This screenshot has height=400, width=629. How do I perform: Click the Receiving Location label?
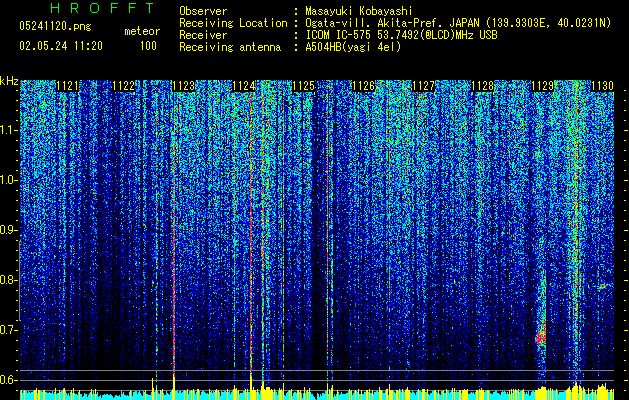click(x=233, y=23)
